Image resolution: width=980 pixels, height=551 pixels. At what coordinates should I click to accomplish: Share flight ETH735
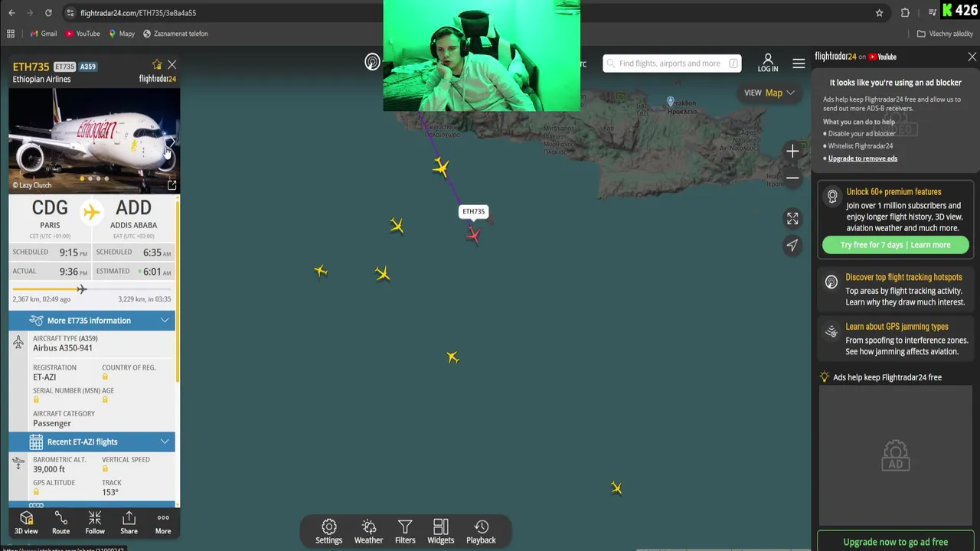click(x=129, y=523)
